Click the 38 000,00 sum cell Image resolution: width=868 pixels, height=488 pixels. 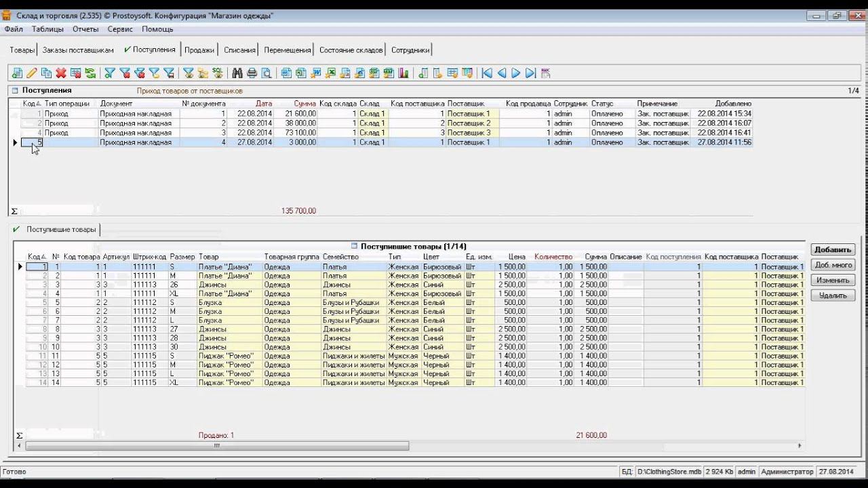296,123
